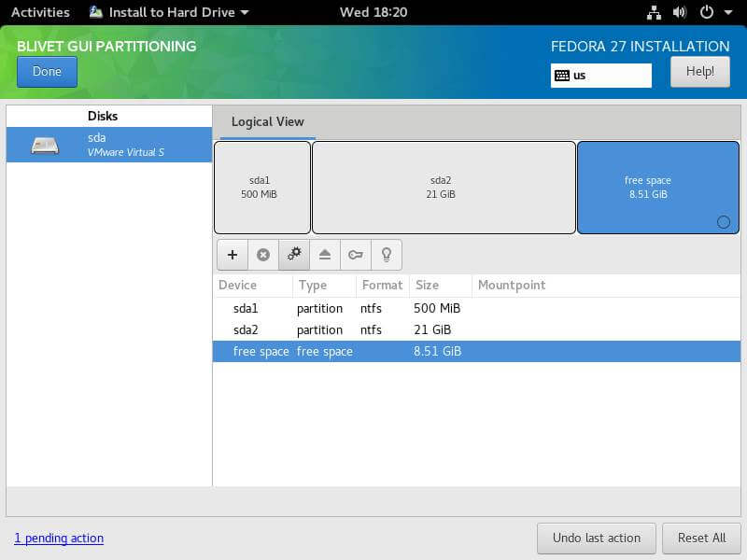Click the Done button
Image resolution: width=747 pixels, height=560 pixels.
(x=47, y=71)
